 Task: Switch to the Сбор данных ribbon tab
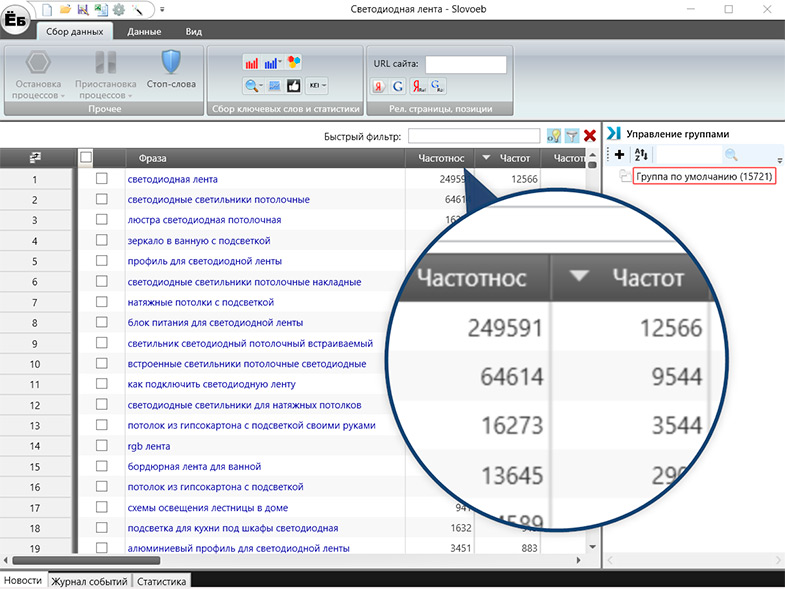75,32
